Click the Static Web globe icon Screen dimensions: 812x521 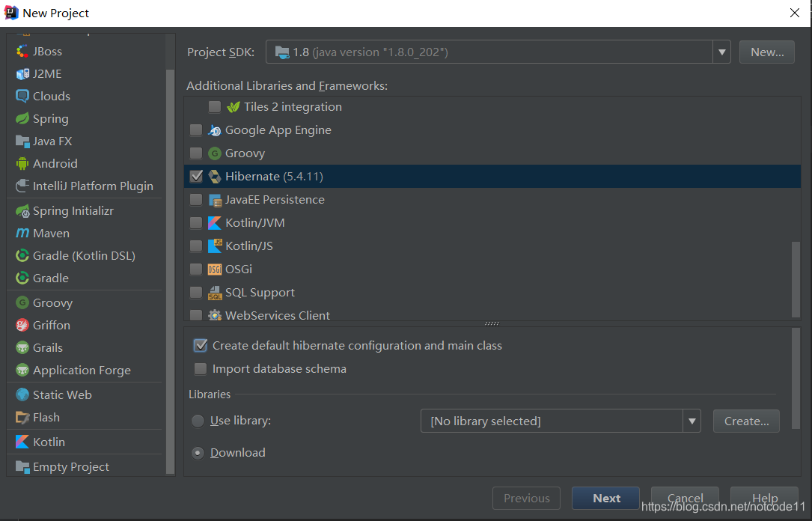(x=22, y=394)
